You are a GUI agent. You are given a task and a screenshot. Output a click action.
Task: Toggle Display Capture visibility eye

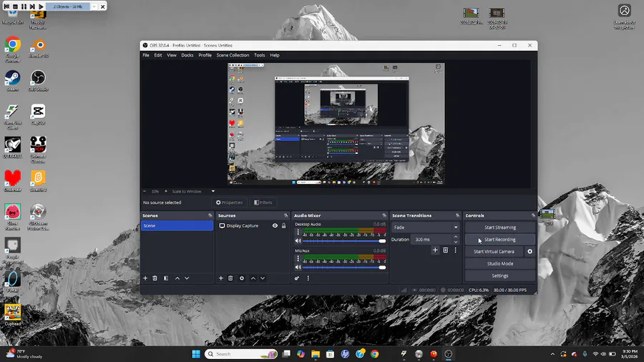click(x=275, y=226)
